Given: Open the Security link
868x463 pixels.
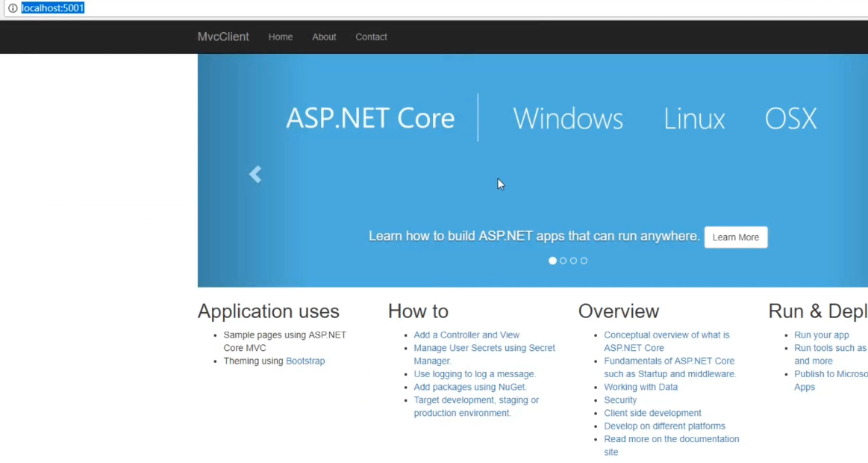Looking at the screenshot, I should tap(620, 400).
